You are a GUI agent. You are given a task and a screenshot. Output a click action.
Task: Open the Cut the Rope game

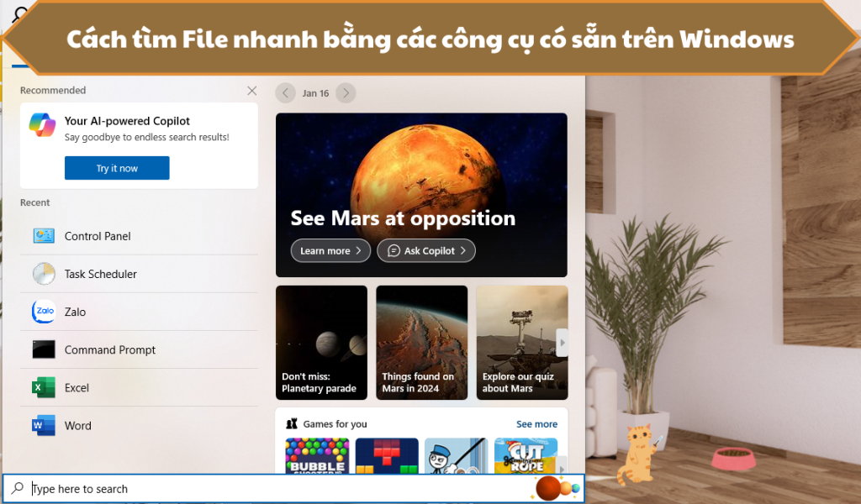tap(526, 456)
